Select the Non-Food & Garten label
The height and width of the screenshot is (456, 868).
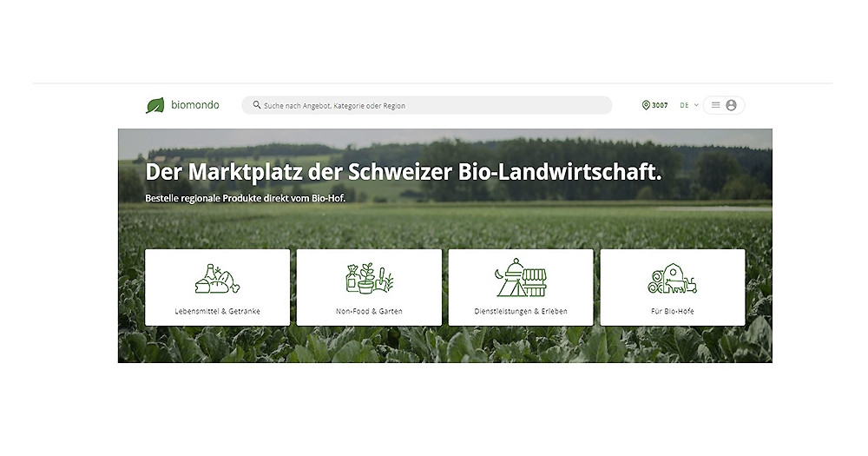click(x=369, y=311)
